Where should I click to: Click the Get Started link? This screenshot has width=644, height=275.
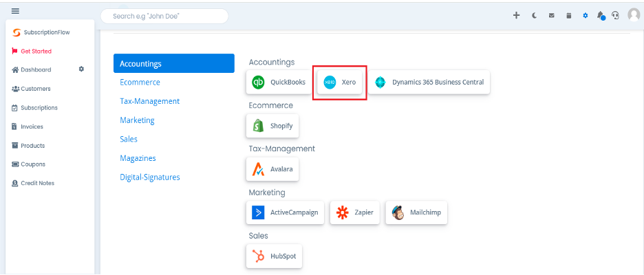click(32, 52)
